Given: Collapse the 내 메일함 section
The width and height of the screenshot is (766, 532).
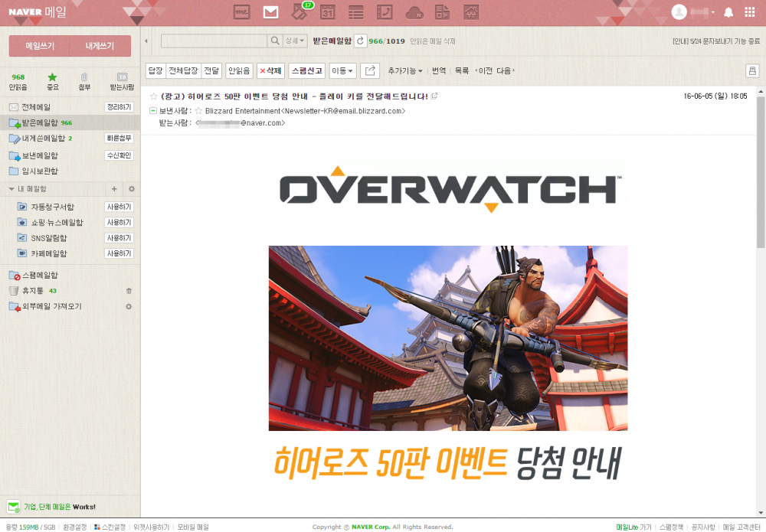Looking at the screenshot, I should point(11,189).
